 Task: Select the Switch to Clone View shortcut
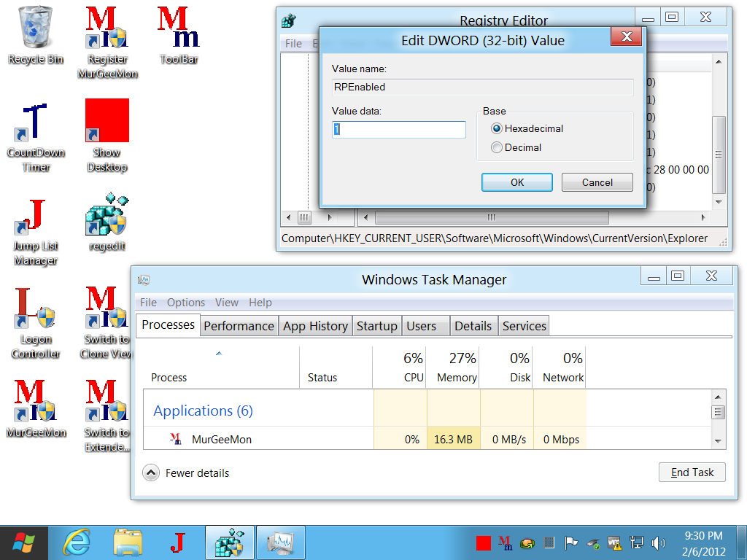click(106, 323)
